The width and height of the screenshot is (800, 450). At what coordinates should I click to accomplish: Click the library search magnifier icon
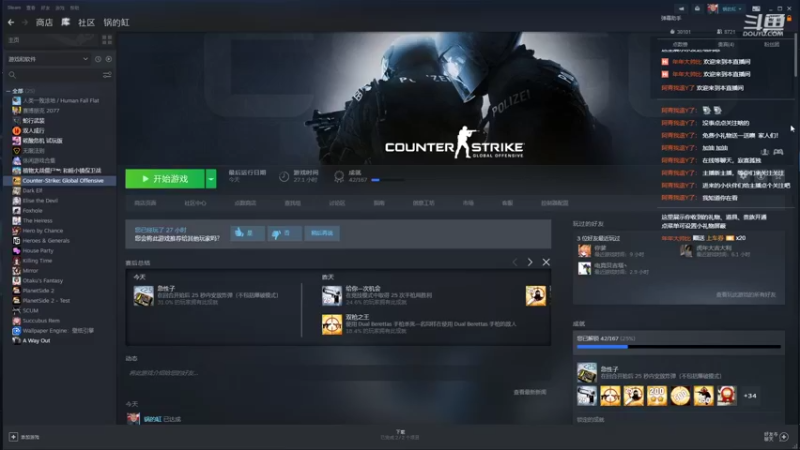(12, 75)
